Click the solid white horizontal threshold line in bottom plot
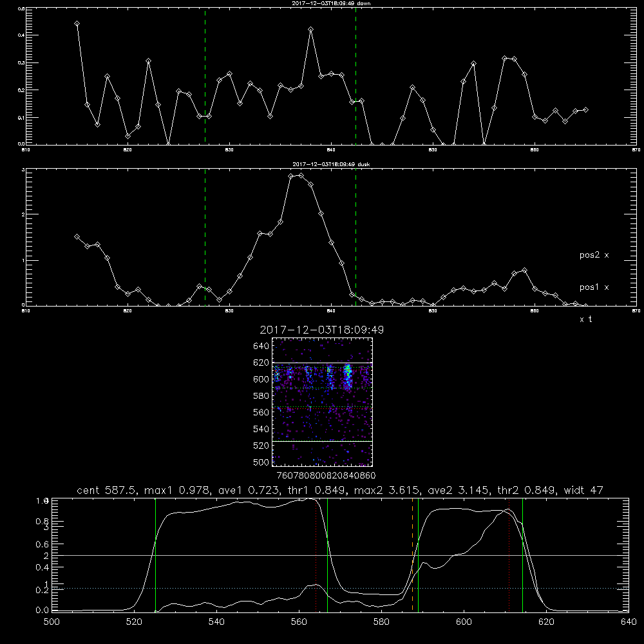 (x=340, y=555)
